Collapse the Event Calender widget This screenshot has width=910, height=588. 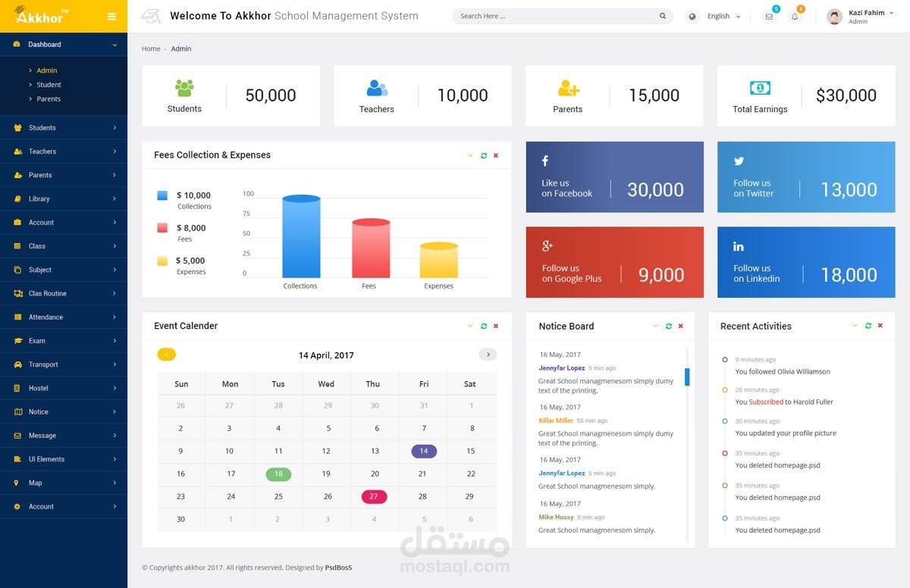[471, 326]
